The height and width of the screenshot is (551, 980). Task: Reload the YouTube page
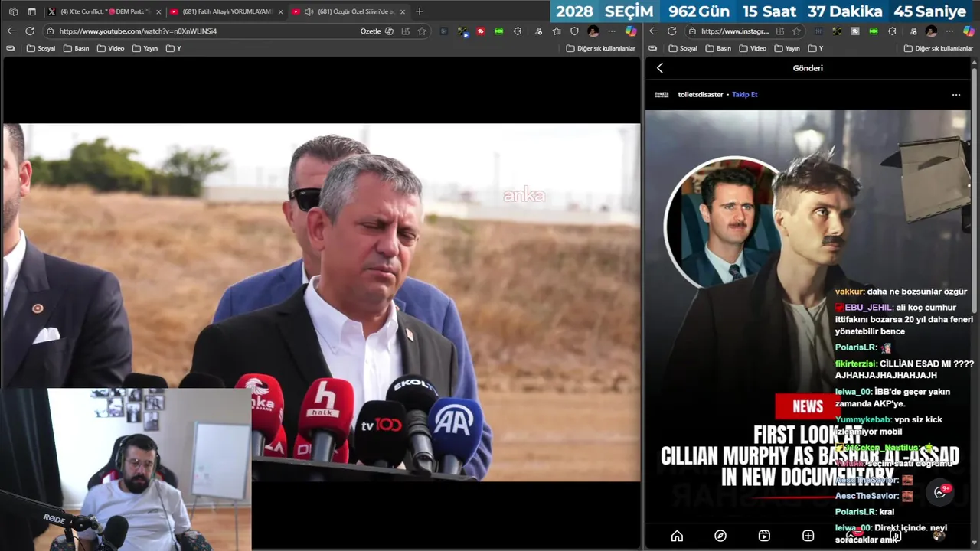click(30, 31)
